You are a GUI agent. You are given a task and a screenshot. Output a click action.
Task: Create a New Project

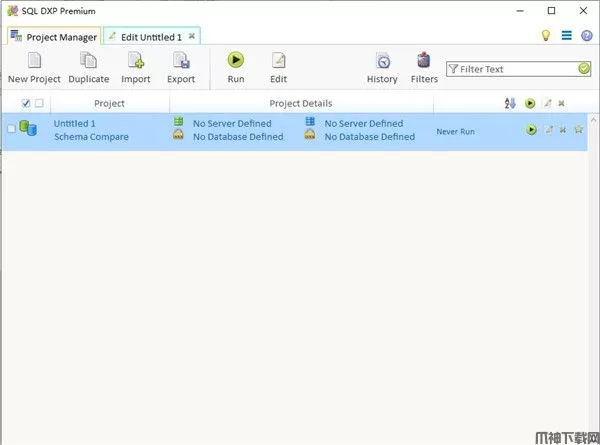pyautogui.click(x=34, y=68)
